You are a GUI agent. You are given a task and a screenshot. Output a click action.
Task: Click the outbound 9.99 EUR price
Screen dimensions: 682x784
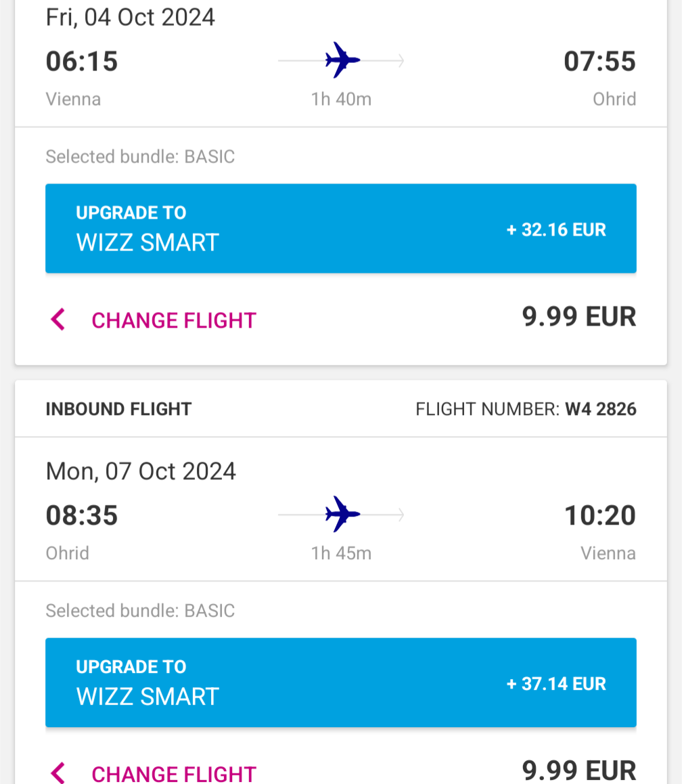579,316
